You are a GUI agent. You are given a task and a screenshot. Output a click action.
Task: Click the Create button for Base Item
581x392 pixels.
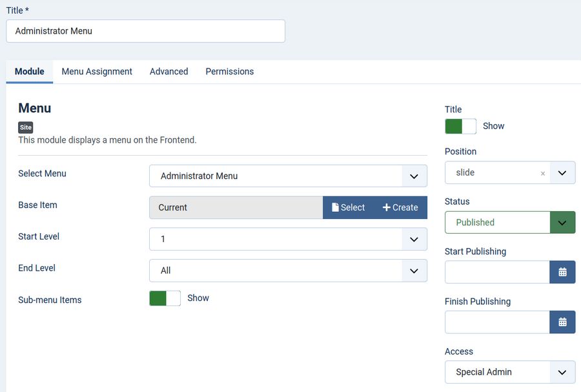click(400, 207)
